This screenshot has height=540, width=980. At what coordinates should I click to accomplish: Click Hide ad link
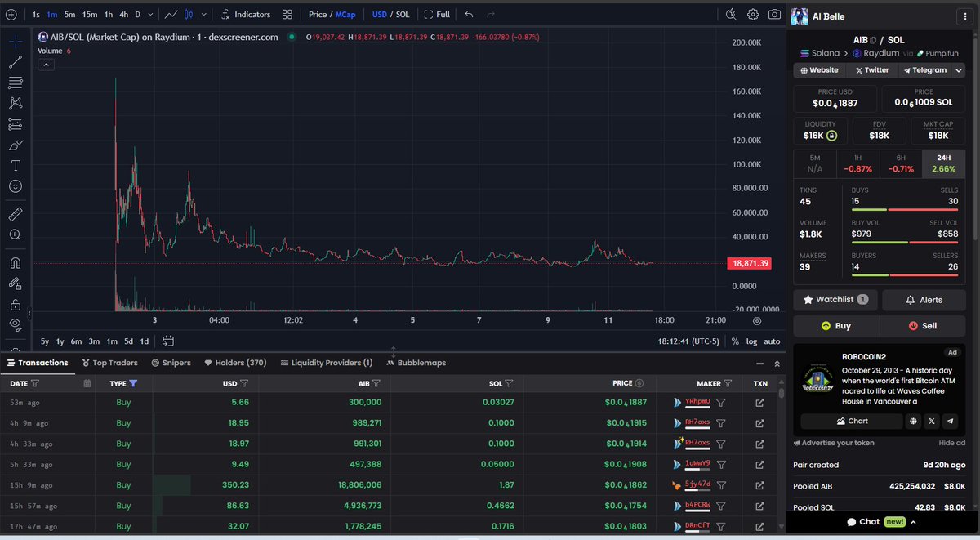[x=952, y=443]
